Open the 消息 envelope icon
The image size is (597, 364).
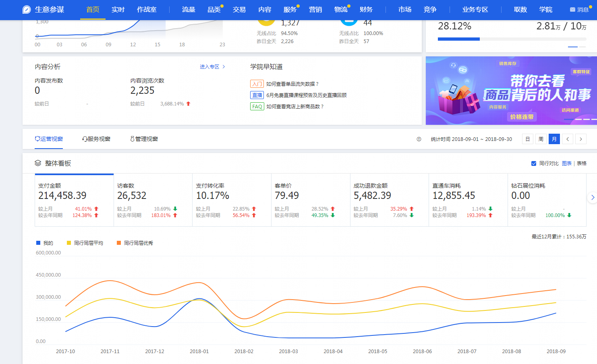point(572,10)
